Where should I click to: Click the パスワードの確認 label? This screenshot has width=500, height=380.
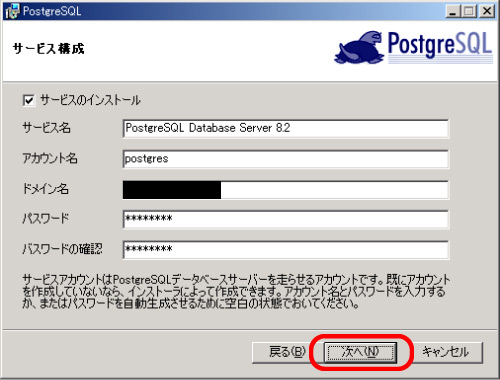point(62,249)
